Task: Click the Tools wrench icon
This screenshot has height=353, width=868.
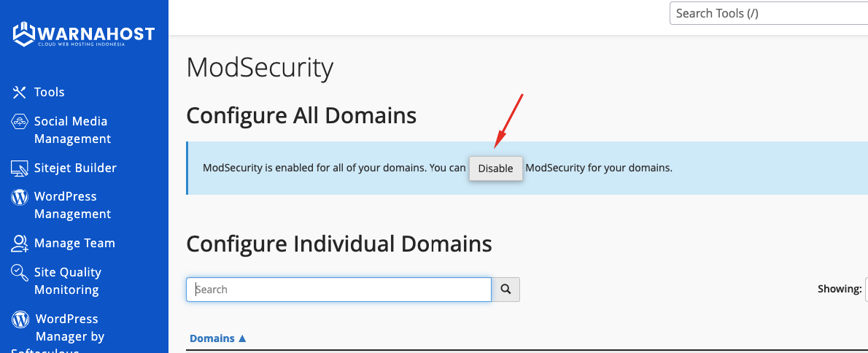Action: (x=20, y=92)
